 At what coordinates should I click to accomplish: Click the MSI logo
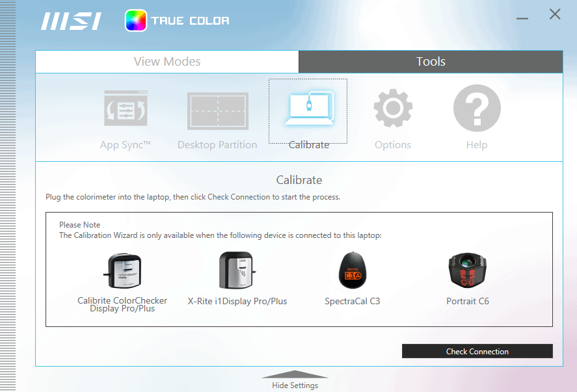[x=71, y=21]
